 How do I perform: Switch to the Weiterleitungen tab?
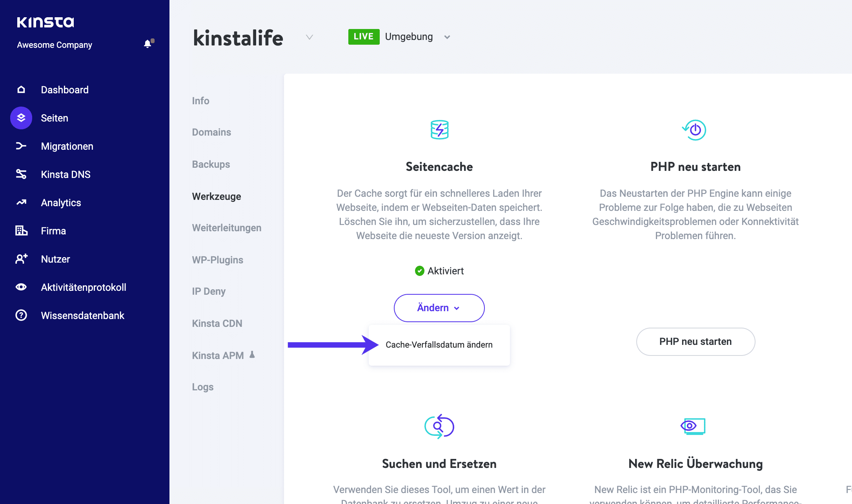click(x=227, y=228)
